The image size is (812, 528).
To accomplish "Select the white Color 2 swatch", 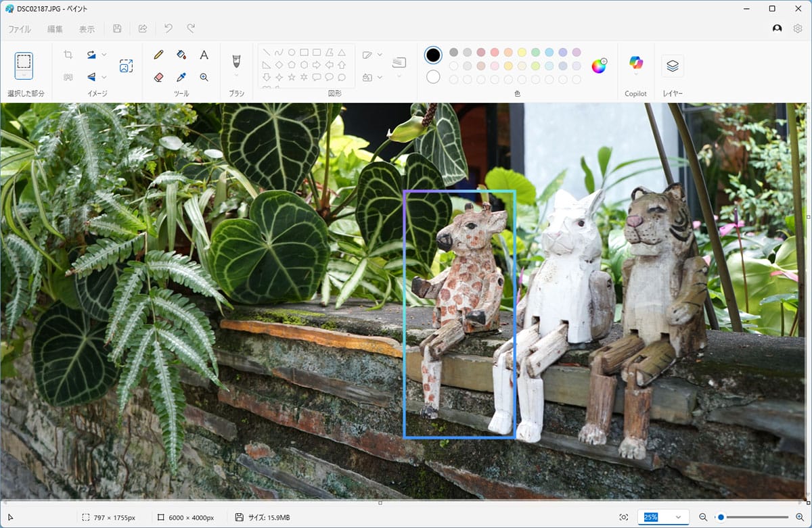I will click(x=434, y=77).
